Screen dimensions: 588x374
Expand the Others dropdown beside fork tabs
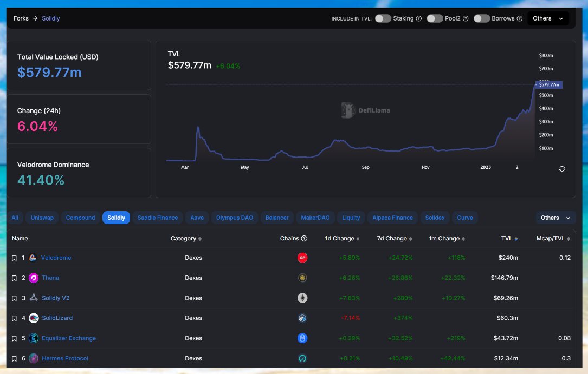(555, 218)
